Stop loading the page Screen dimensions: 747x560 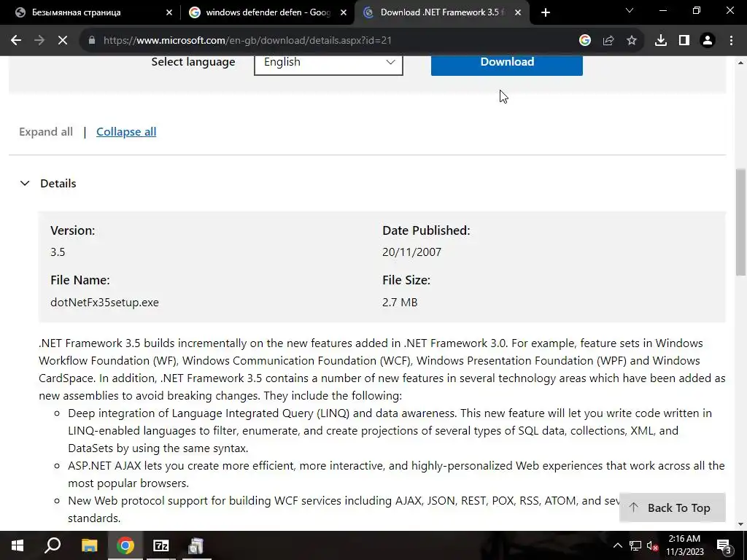click(x=63, y=41)
